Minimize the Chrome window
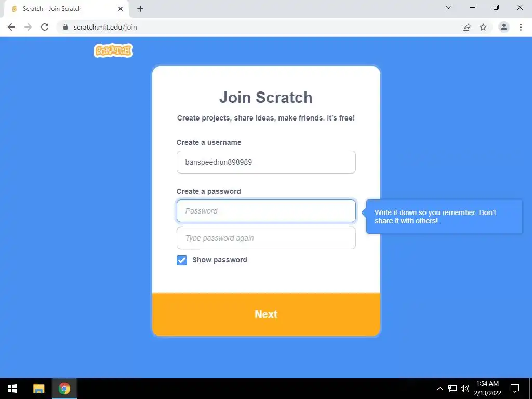This screenshot has height=399, width=532. [472, 7]
